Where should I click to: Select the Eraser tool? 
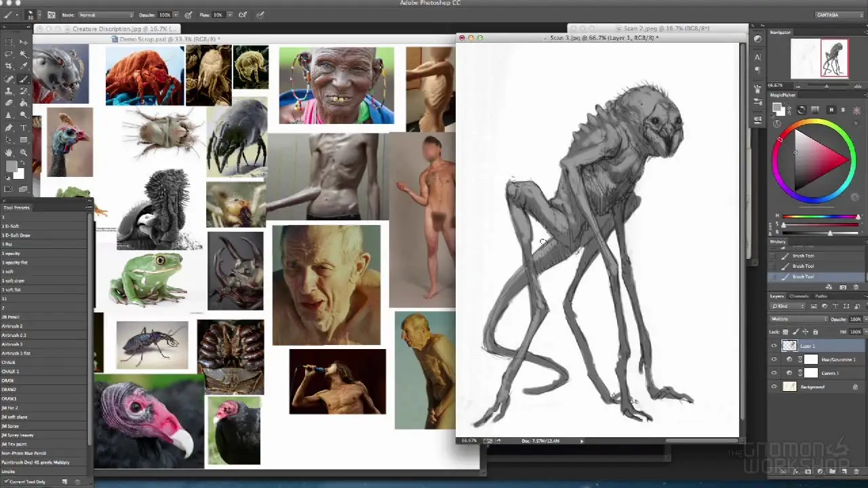[x=9, y=103]
